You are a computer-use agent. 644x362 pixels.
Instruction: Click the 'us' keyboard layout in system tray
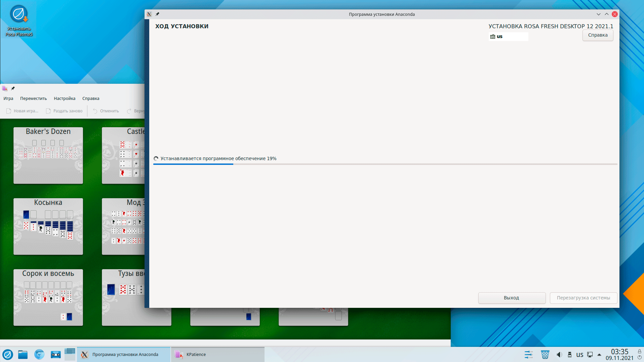580,355
